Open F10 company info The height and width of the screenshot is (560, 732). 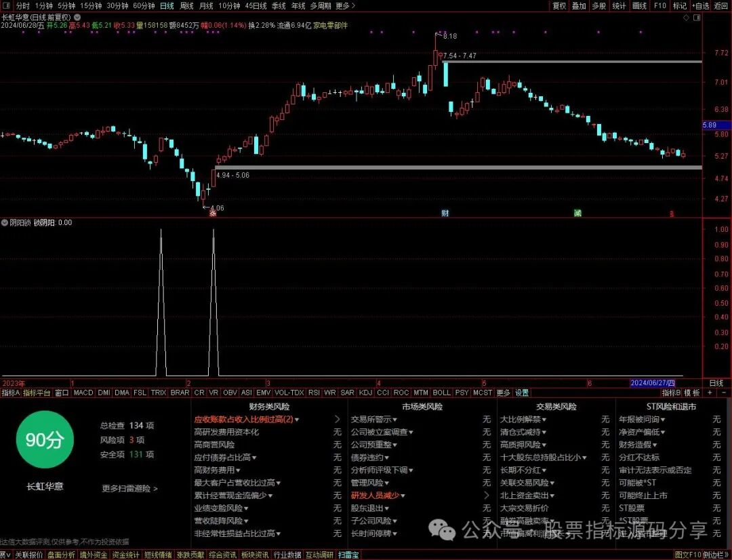click(659, 5)
